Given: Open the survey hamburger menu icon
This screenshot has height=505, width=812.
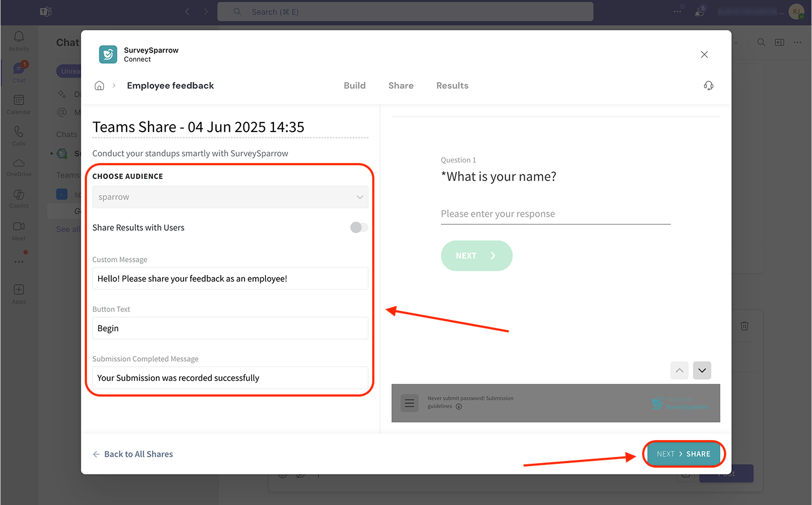Looking at the screenshot, I should [409, 403].
